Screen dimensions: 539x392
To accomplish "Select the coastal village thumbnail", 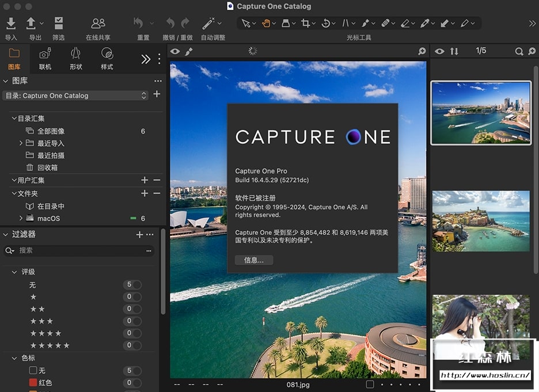I will (481, 221).
